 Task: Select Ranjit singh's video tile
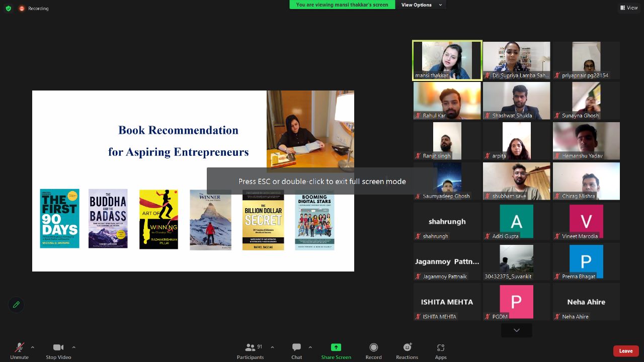pos(447,141)
